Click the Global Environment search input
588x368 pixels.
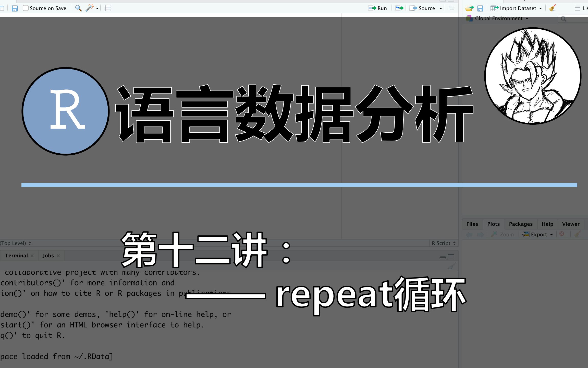[574, 18]
